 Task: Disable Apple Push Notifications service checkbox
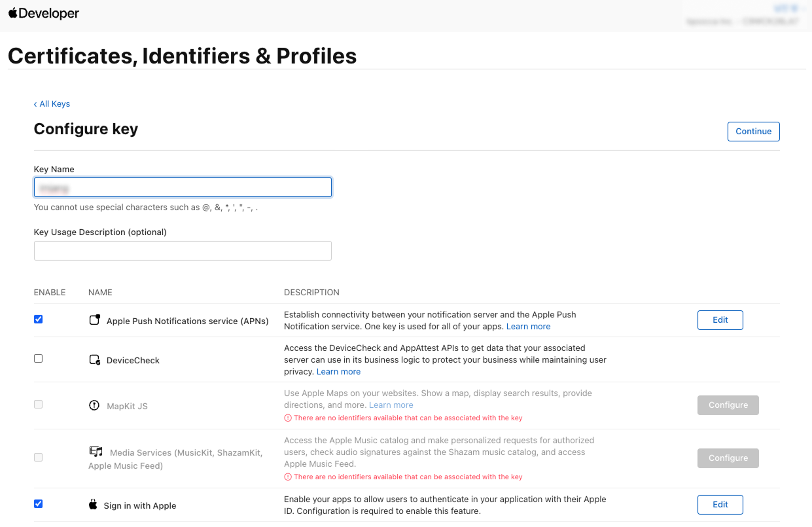point(38,319)
